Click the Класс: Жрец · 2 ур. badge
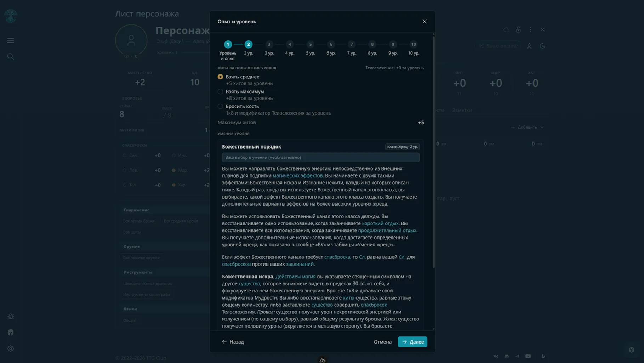Image resolution: width=644 pixels, height=363 pixels. (403, 147)
